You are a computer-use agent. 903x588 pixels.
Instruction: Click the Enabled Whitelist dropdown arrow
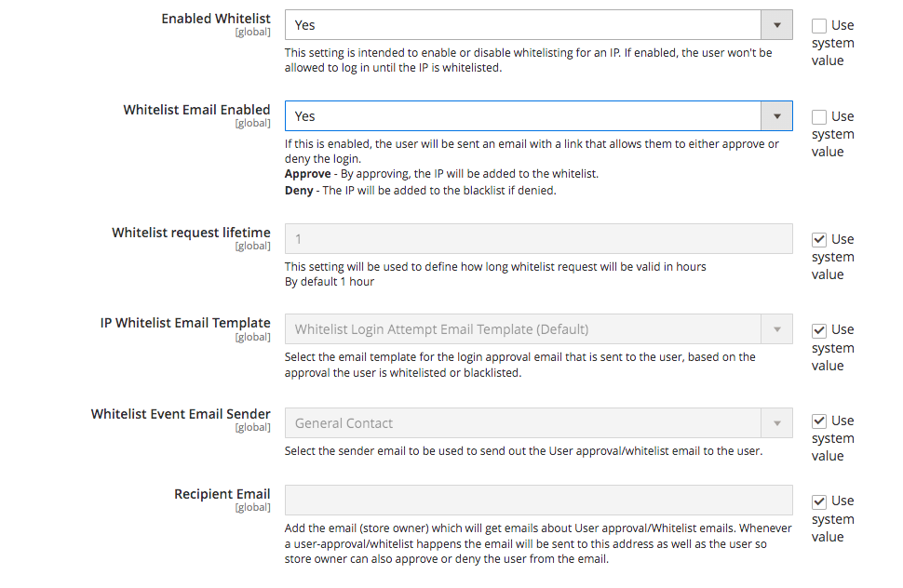tap(776, 25)
